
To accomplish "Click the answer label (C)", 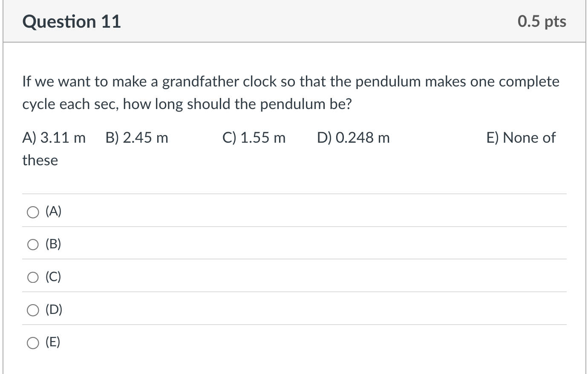I will 53,276.
